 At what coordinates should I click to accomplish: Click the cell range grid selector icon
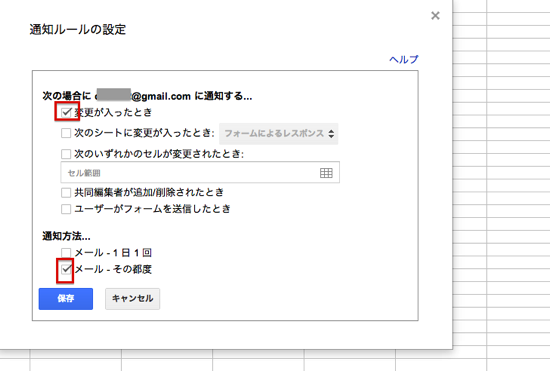coord(326,173)
